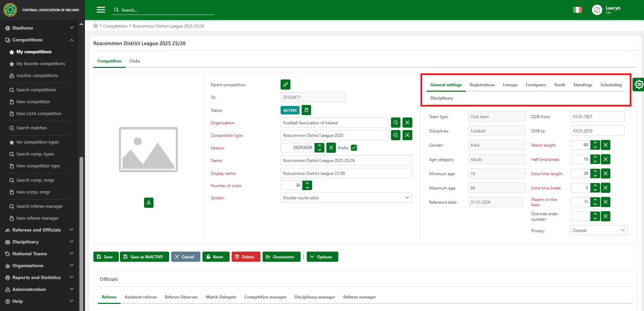Open the System dropdown
644x311 pixels.
pyautogui.click(x=346, y=198)
